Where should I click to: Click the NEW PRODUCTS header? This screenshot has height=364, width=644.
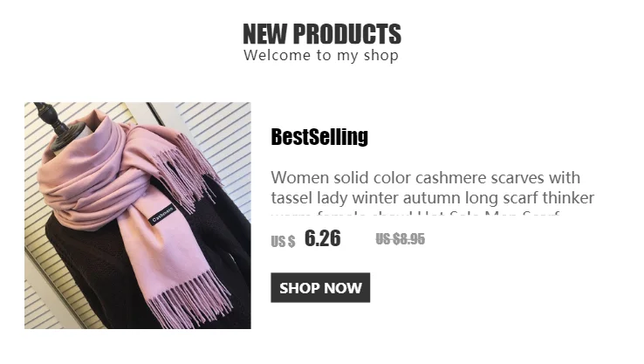point(322,34)
